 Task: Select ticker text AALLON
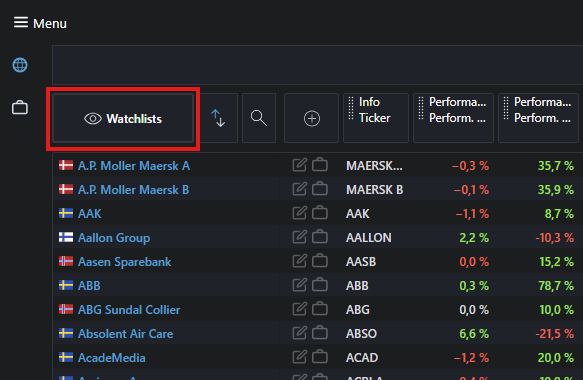click(x=368, y=238)
